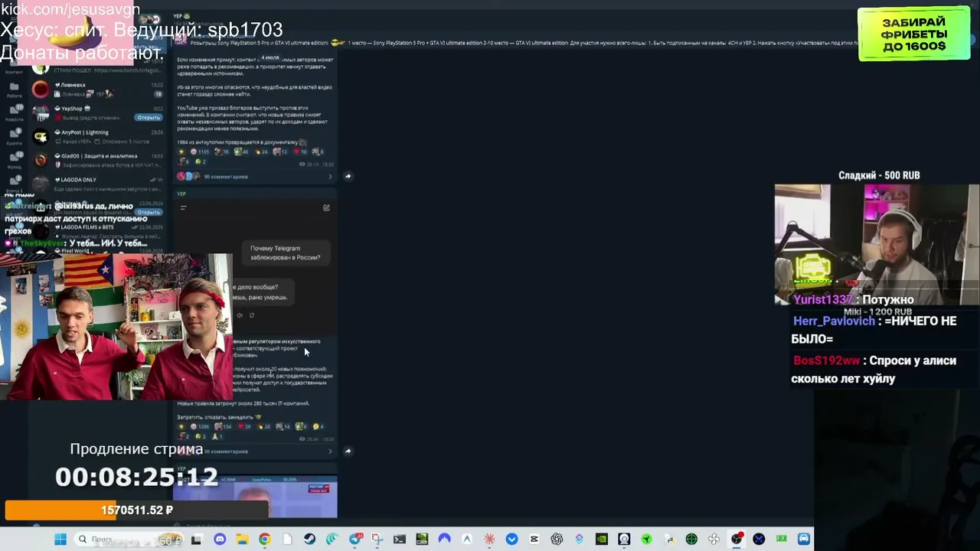Open the Nvidia app on the taskbar

click(602, 540)
